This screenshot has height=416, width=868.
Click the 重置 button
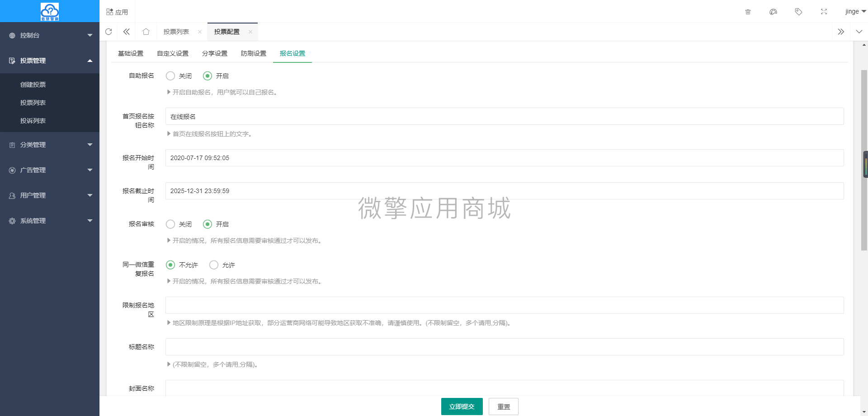[504, 407]
